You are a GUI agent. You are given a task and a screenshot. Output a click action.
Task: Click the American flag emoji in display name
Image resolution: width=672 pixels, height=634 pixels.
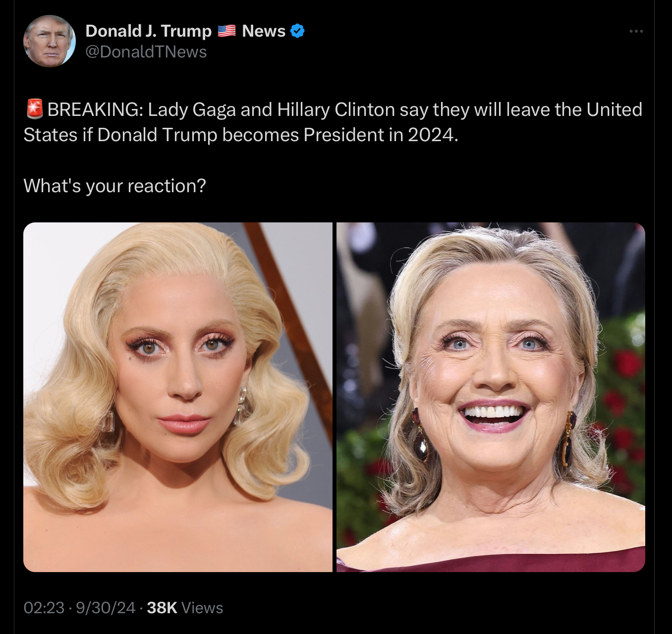click(227, 31)
